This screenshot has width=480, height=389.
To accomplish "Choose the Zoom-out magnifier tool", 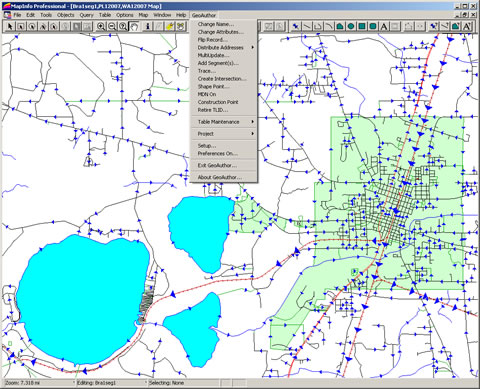I will 112,26.
